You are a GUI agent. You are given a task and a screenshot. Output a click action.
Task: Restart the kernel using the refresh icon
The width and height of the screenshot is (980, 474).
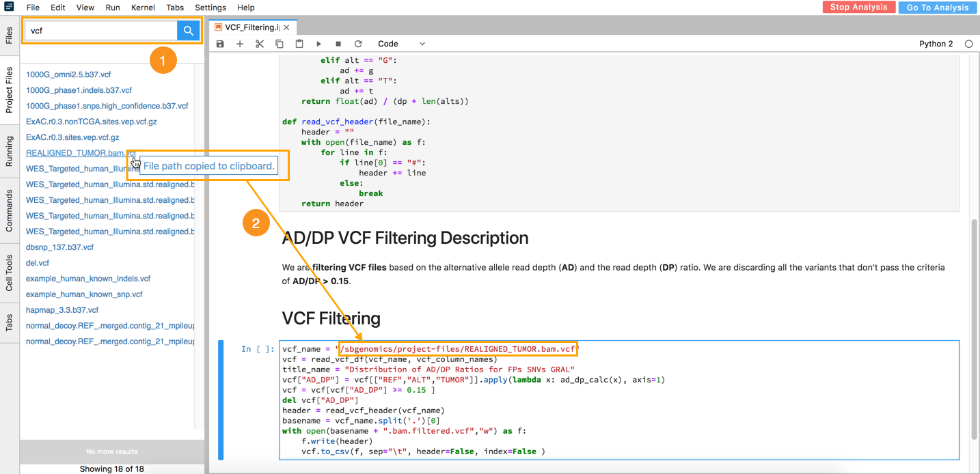(x=358, y=43)
